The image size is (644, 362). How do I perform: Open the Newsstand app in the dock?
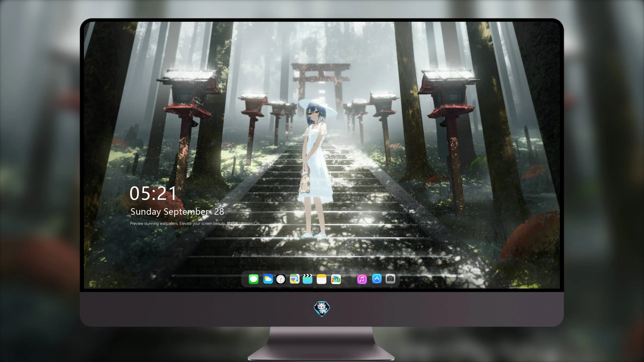336,279
